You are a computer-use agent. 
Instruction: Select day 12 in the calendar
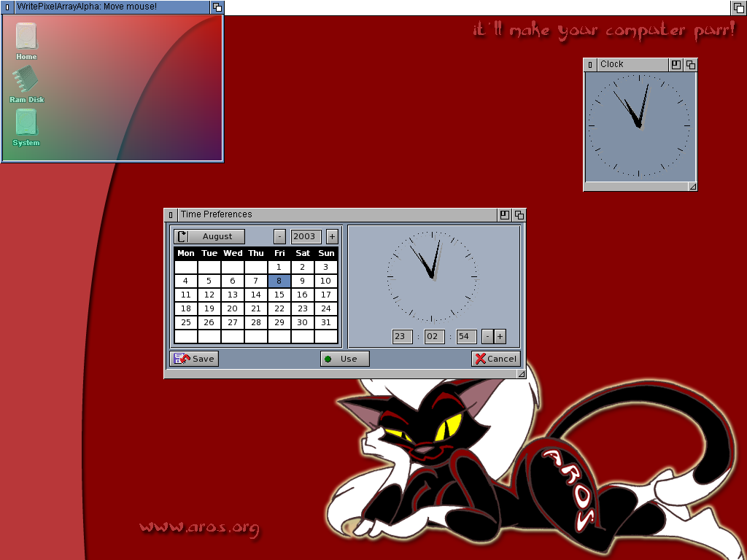point(209,295)
